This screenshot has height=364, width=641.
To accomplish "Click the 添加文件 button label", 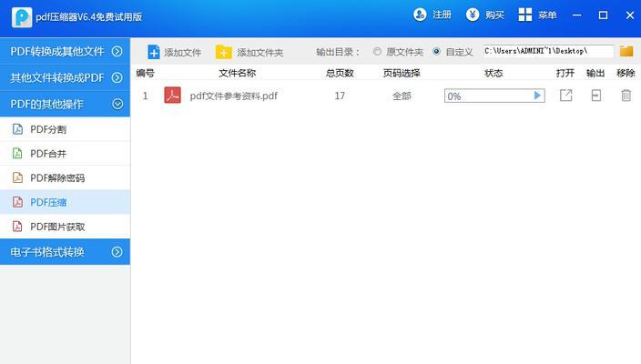I will click(x=182, y=53).
